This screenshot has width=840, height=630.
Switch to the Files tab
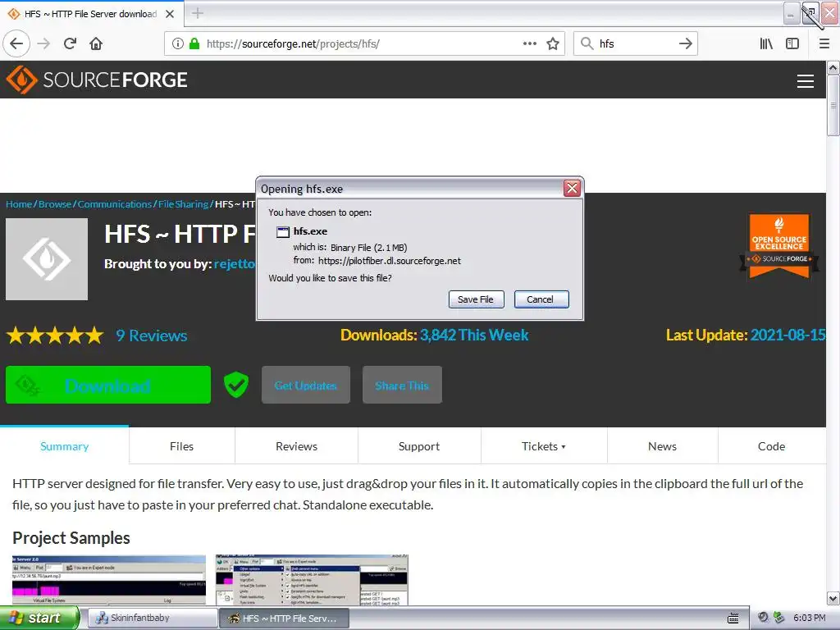click(x=181, y=445)
